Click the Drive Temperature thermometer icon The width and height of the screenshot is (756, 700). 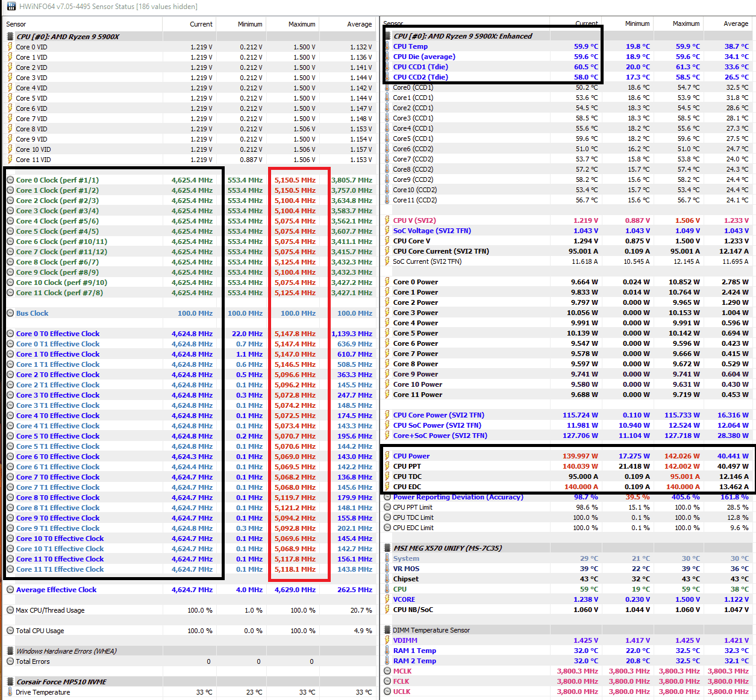click(x=10, y=692)
